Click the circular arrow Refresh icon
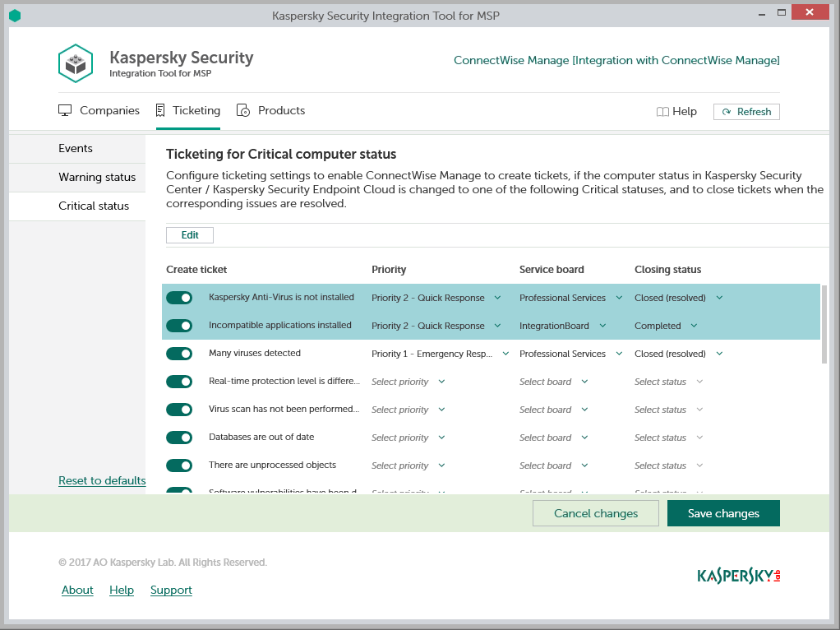Image resolution: width=840 pixels, height=630 pixels. (727, 112)
